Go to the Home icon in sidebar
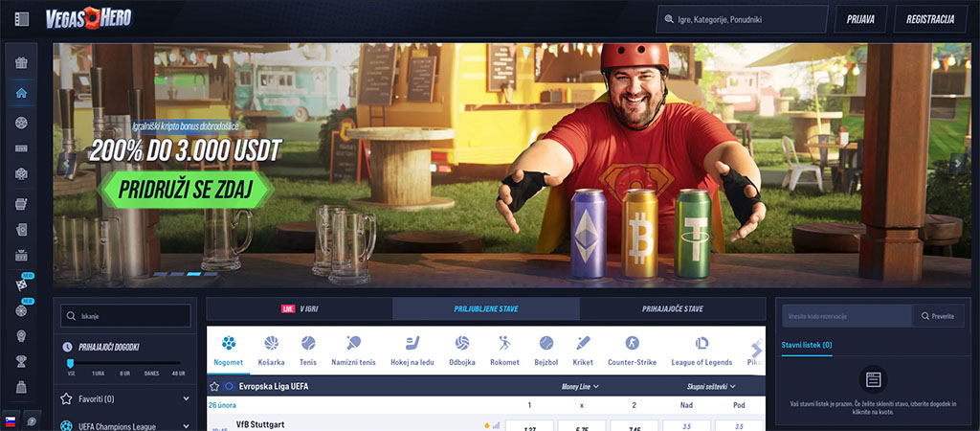This screenshot has height=431, width=980. (21, 93)
